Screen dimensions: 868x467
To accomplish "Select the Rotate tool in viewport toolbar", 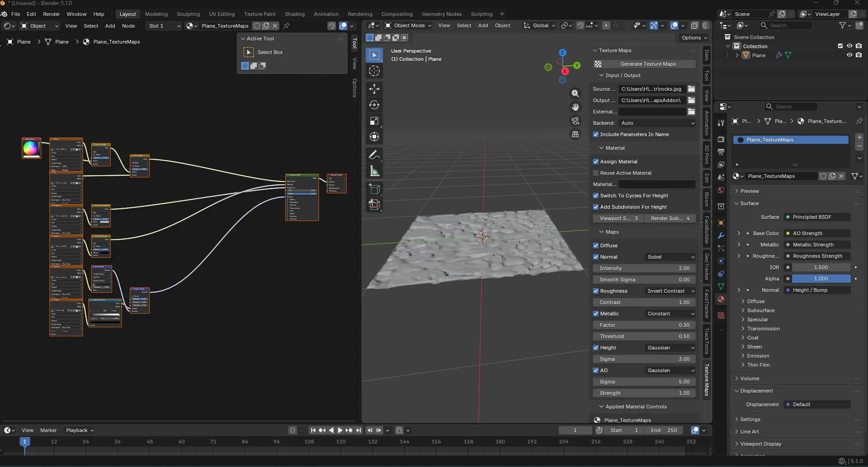I will tap(374, 105).
